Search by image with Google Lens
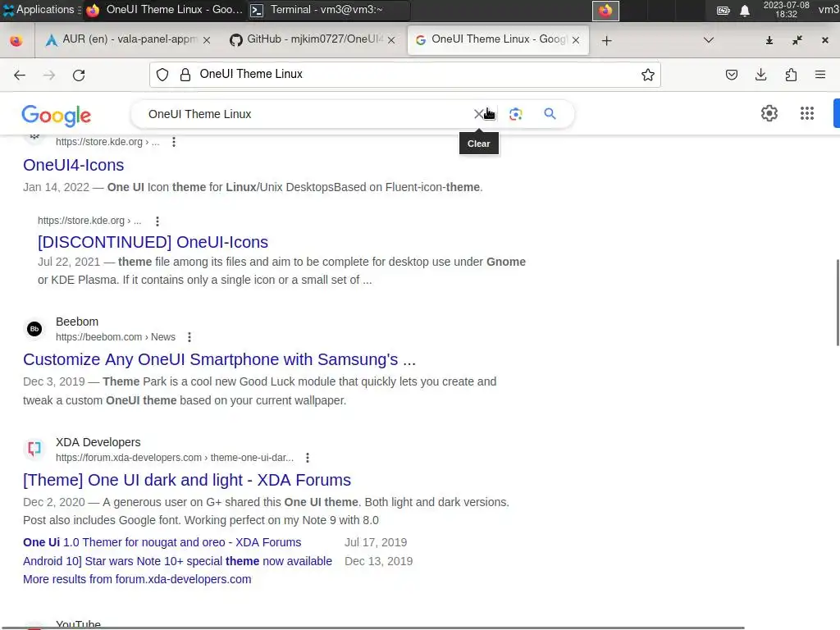 point(515,114)
